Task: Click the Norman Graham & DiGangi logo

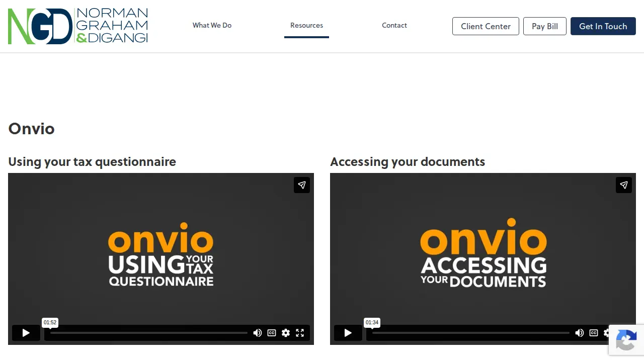Action: 78,26
